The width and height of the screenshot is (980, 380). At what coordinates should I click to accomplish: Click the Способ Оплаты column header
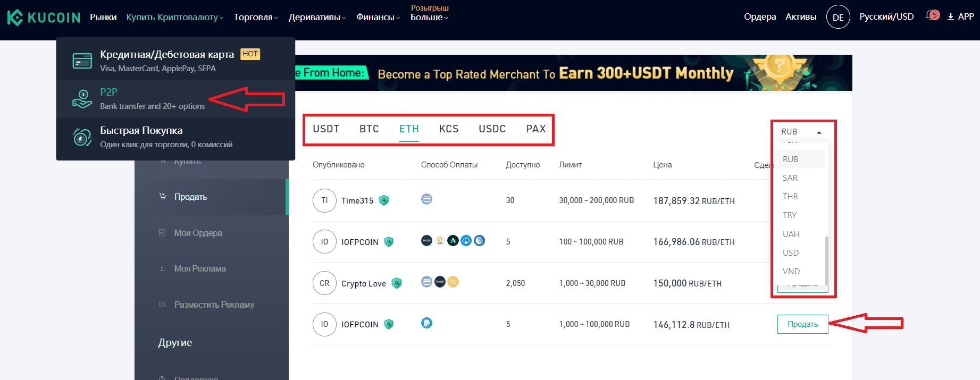click(x=449, y=165)
